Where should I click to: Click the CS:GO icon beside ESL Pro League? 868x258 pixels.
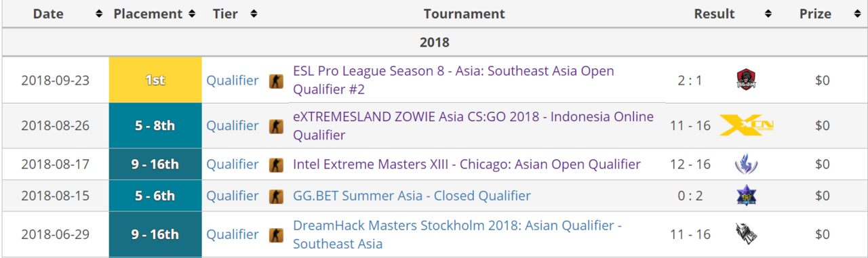click(x=276, y=81)
